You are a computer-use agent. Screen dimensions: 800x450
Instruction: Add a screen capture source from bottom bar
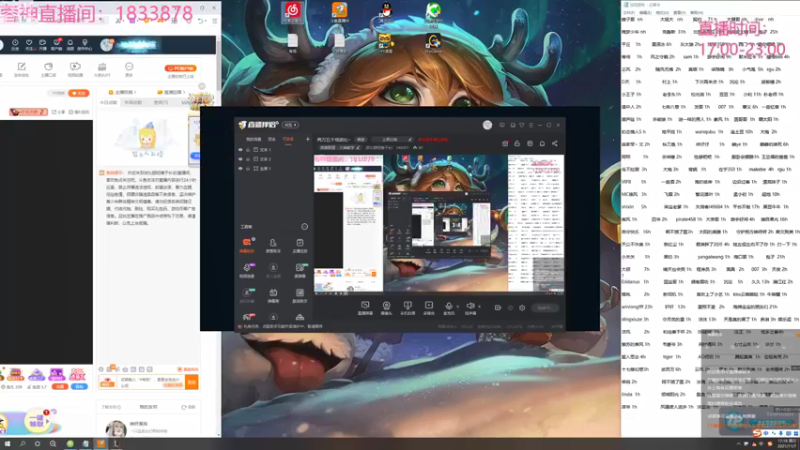point(365,308)
